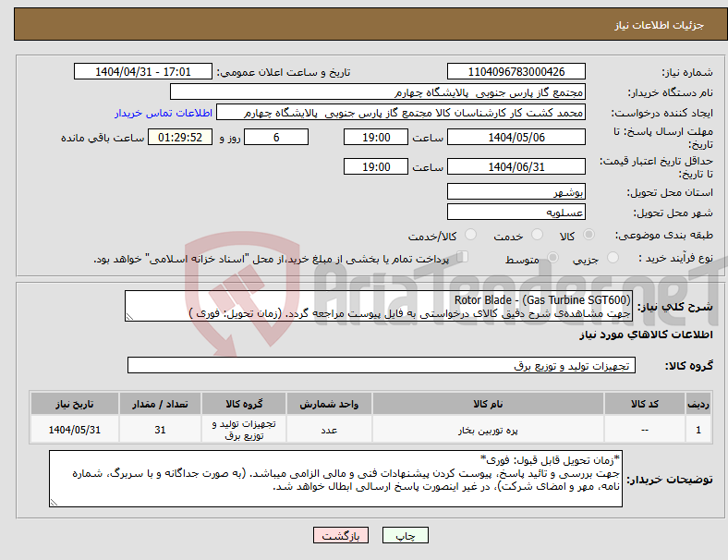The height and width of the screenshot is (560, 728).
Task: Click the کد کالا column header
Action: tap(645, 404)
